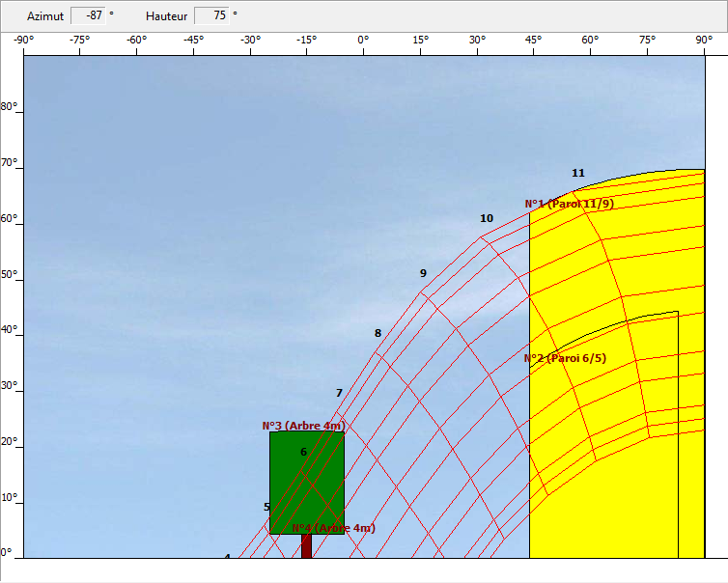Click the 0° azimuth axis label
This screenshot has height=583, width=728.
click(x=364, y=40)
